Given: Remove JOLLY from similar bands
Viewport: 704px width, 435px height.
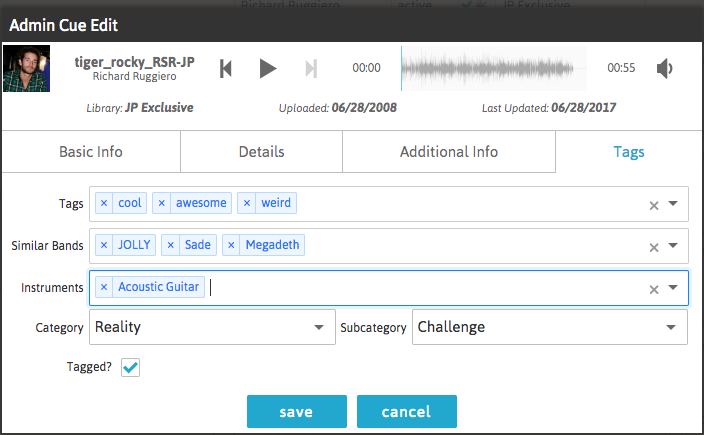Looking at the screenshot, I should coord(104,245).
